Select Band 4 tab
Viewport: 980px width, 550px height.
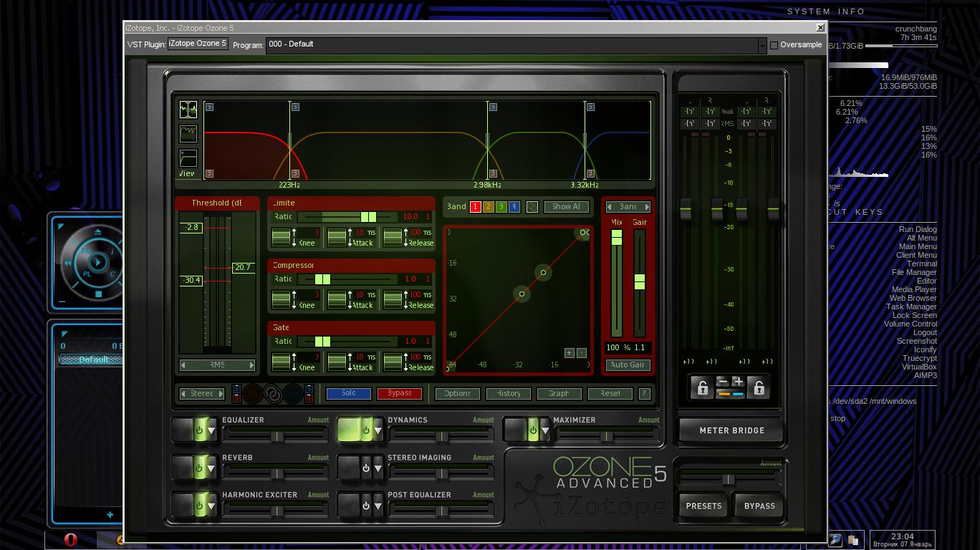pos(514,207)
